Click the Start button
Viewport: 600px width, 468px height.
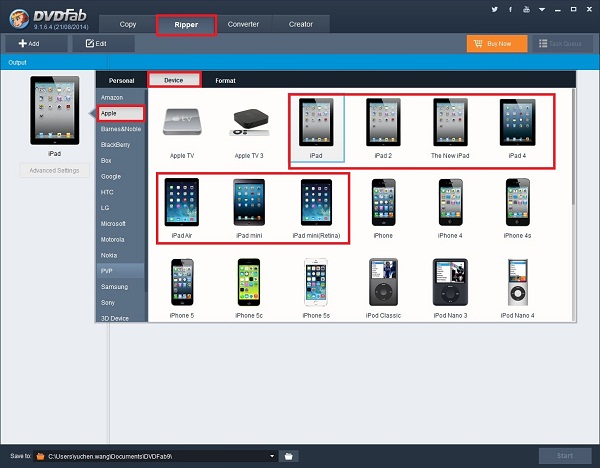tap(565, 456)
